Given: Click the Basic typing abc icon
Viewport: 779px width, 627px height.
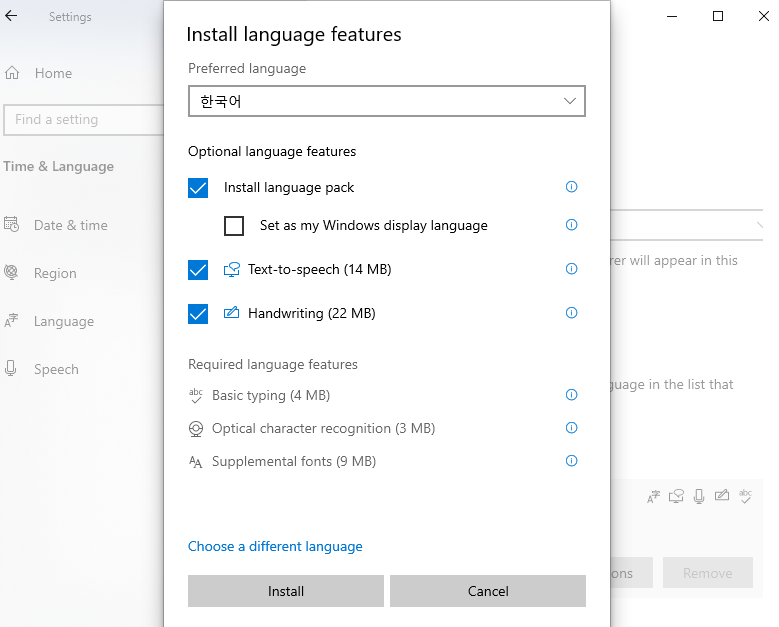Looking at the screenshot, I should click(196, 395).
